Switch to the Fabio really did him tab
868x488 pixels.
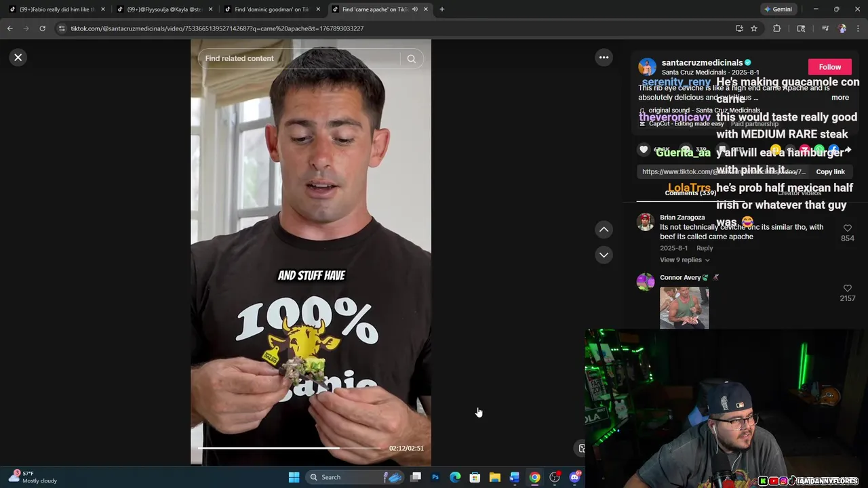[56, 9]
